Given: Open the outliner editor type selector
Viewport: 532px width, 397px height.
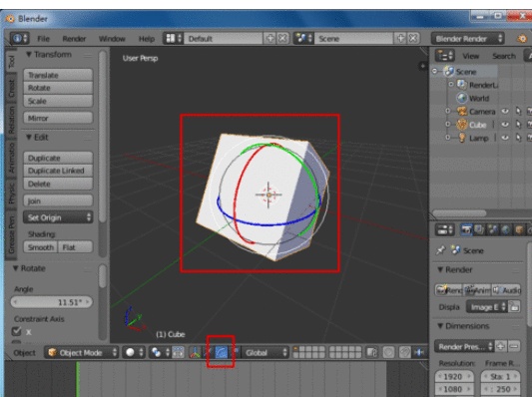Looking at the screenshot, I should pyautogui.click(x=444, y=56).
